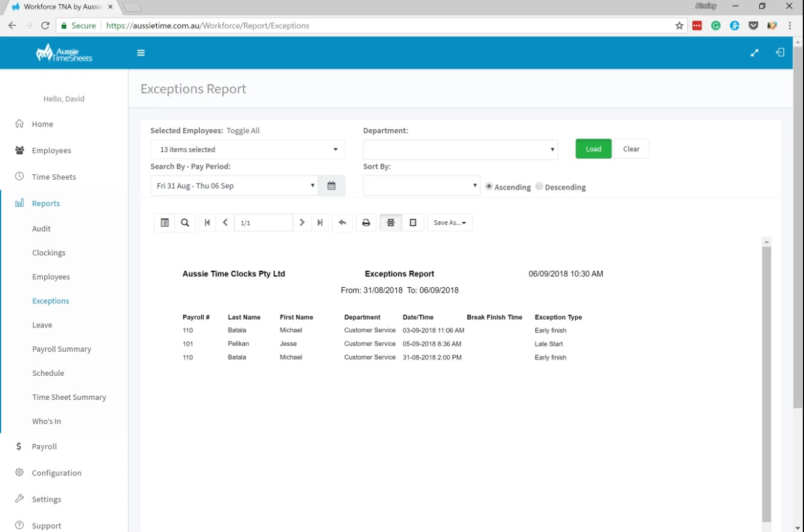Screen dimensions: 804x532
Task: Open the search within the report
Action: [x=185, y=222]
